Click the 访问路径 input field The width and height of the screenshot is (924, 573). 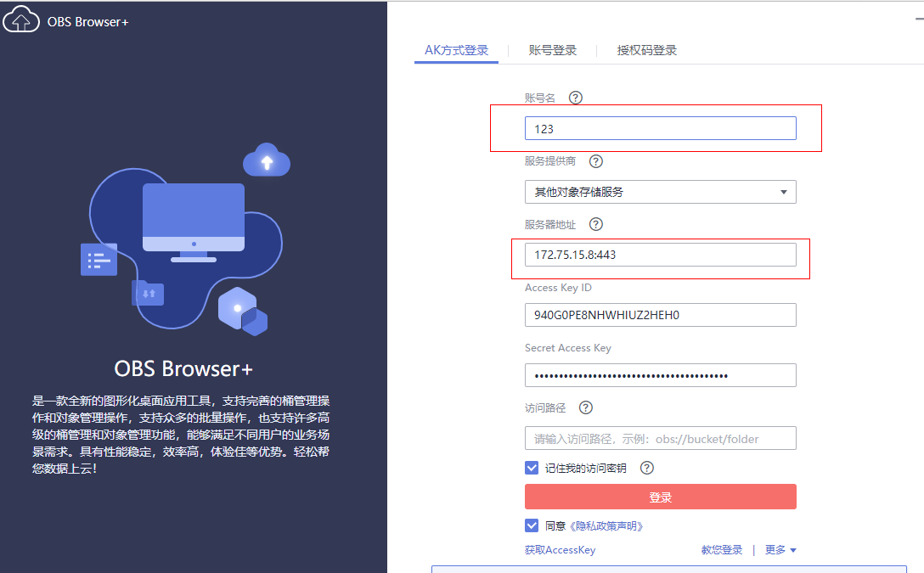(x=661, y=439)
